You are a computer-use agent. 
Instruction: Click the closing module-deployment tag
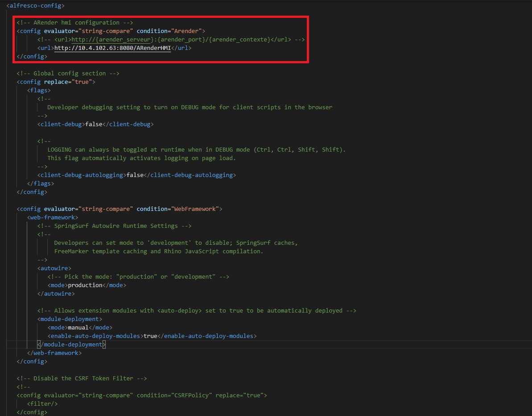71,345
